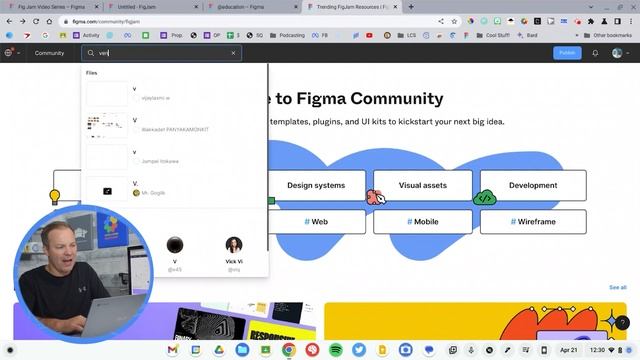
Task: Open file result by vijaylaxmi
Action: pyautogui.click(x=174, y=94)
